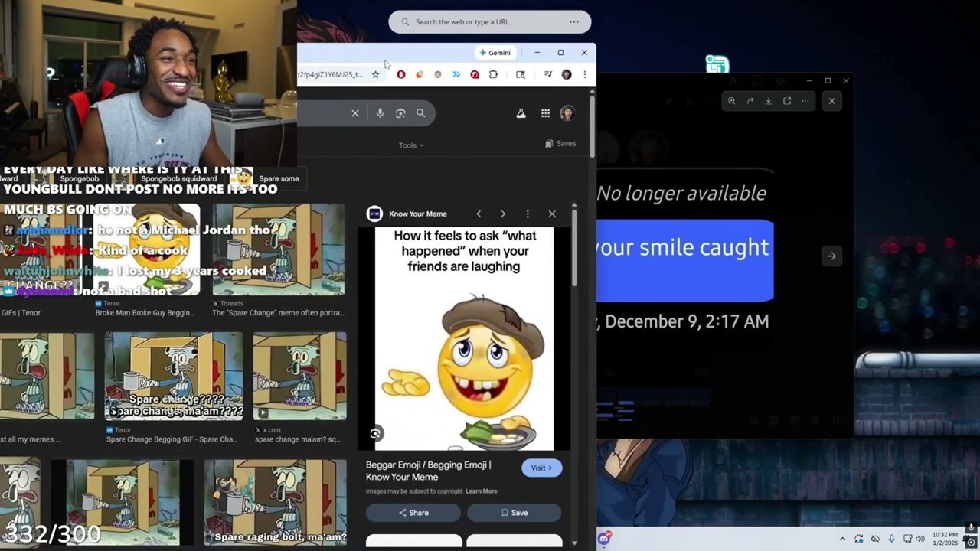Open the red Opera-style extension icon
This screenshot has width=980, height=551.
[400, 74]
